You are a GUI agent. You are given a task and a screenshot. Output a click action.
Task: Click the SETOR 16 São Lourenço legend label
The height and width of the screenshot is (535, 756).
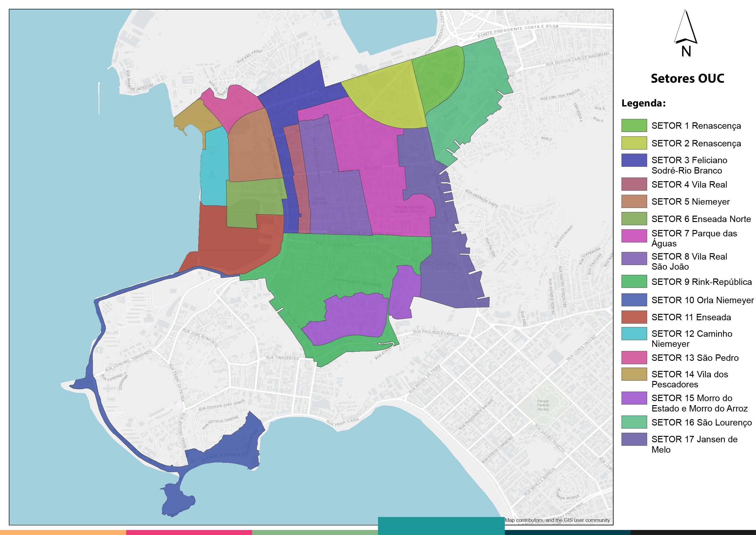point(701,422)
